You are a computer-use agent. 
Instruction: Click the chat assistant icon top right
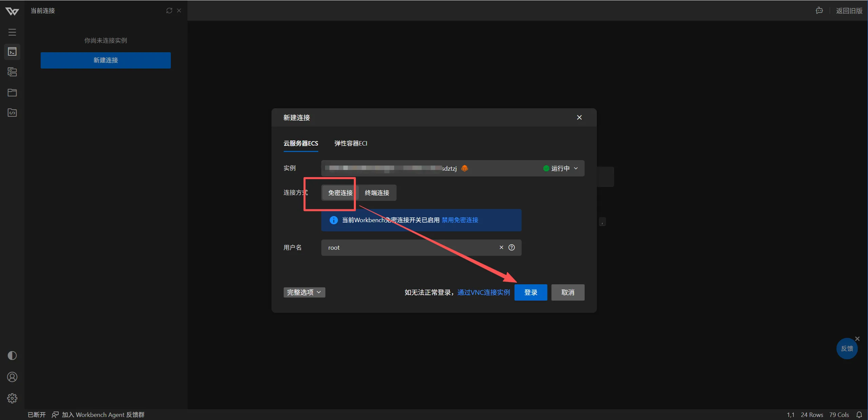point(819,11)
